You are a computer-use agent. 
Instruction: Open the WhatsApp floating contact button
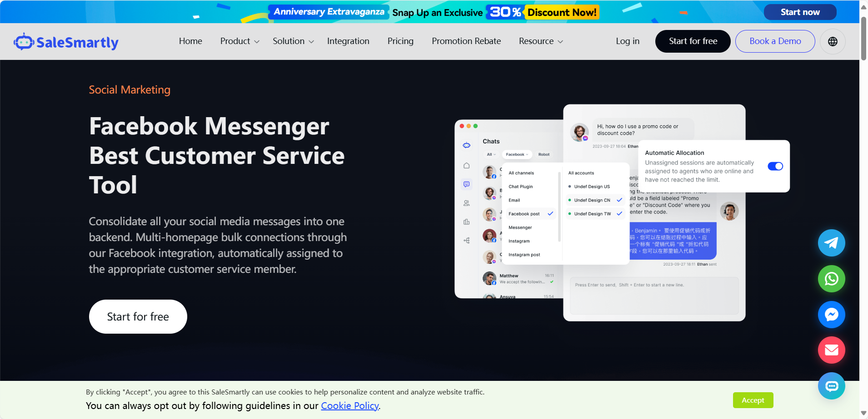click(x=831, y=279)
